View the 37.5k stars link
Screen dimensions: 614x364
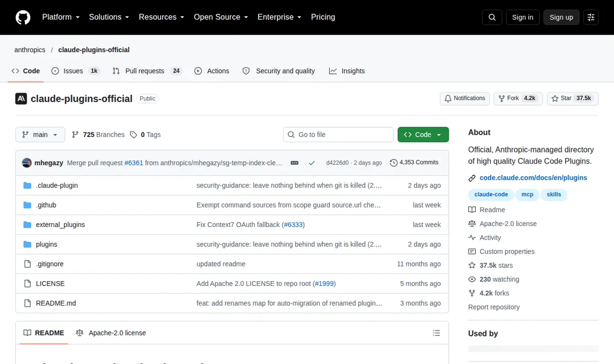click(490, 265)
